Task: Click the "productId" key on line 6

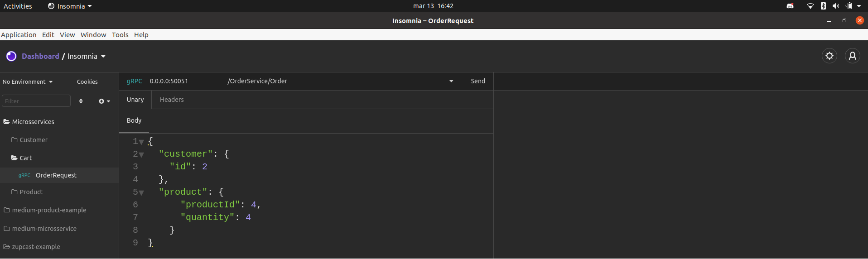Action: 210,205
